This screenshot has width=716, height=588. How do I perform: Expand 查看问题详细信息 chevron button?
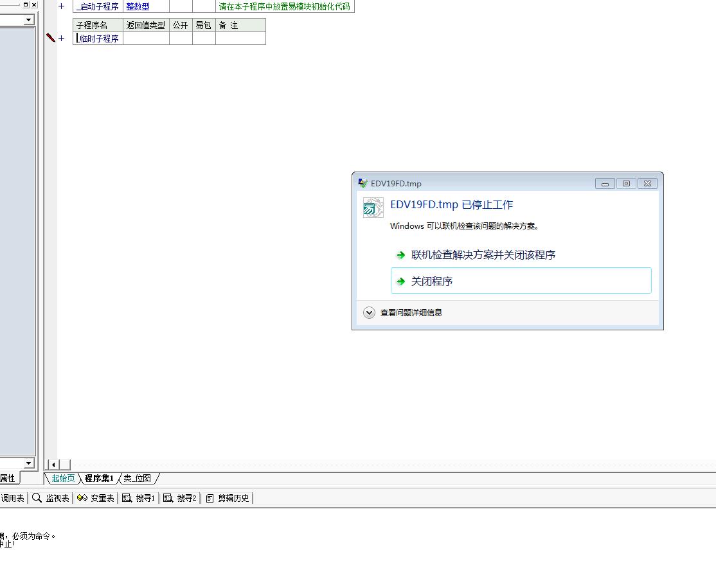coord(369,313)
